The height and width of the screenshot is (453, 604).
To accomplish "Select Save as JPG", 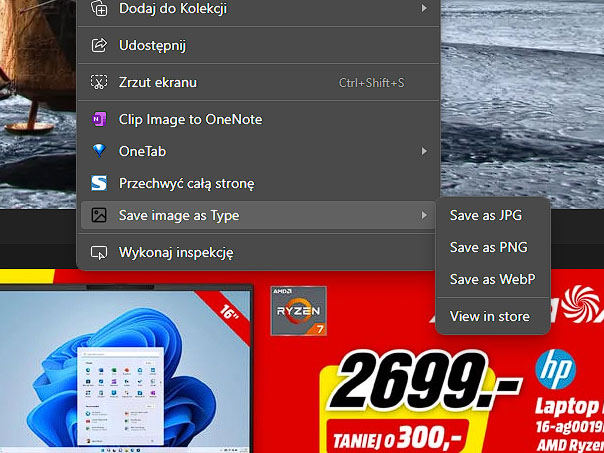I will coord(493,215).
